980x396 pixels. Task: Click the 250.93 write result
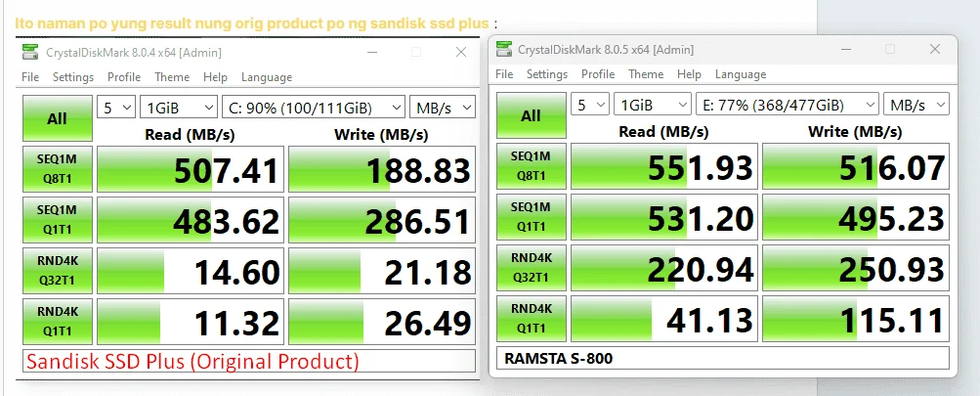coord(856,268)
